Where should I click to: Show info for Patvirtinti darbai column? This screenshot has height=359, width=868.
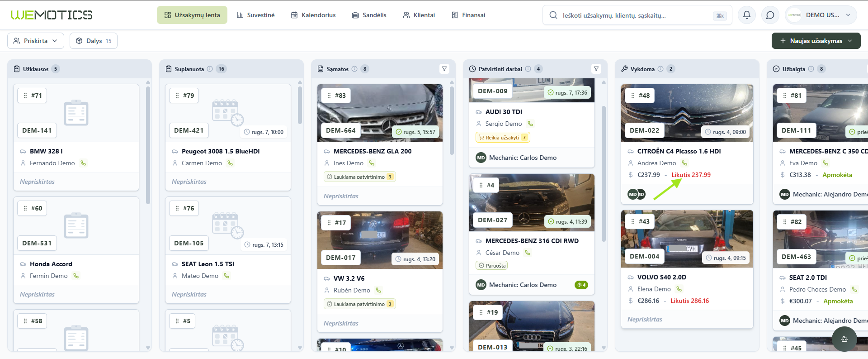click(x=528, y=69)
